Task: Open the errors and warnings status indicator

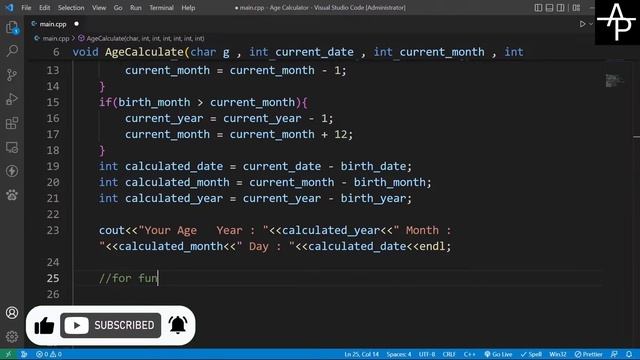Action: point(49,354)
